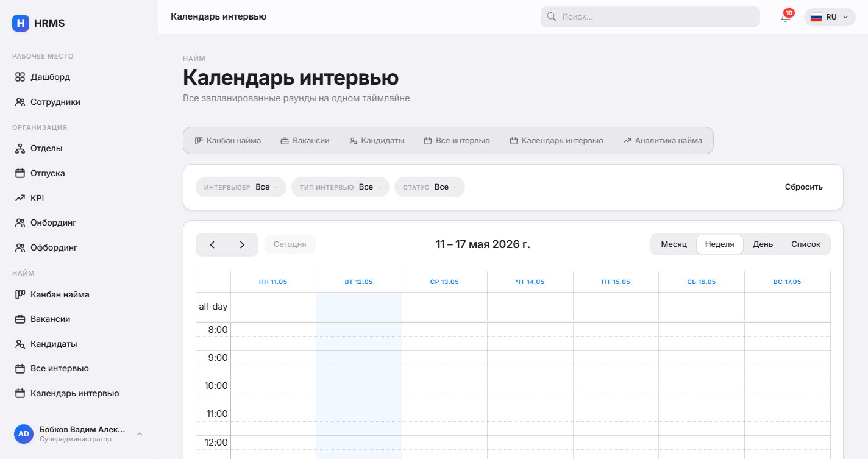The image size is (868, 459).
Task: Open Отделы in the sidebar
Action: 79,149
